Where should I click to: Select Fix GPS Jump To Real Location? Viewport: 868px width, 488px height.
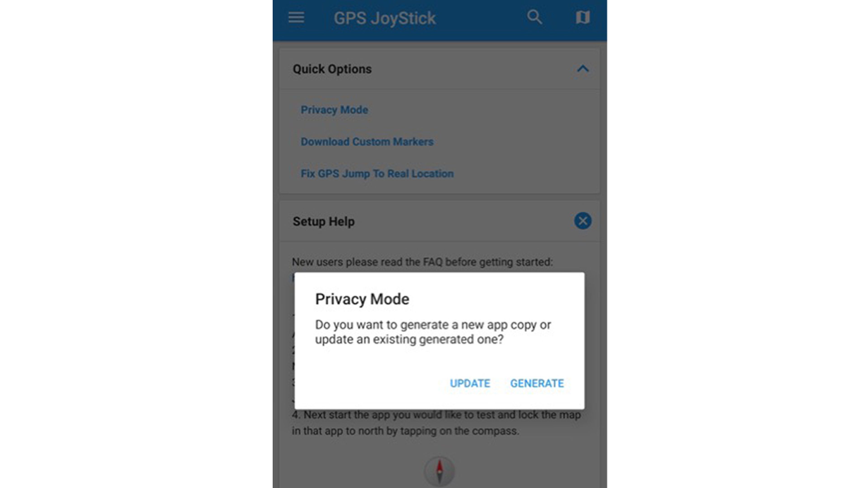377,173
